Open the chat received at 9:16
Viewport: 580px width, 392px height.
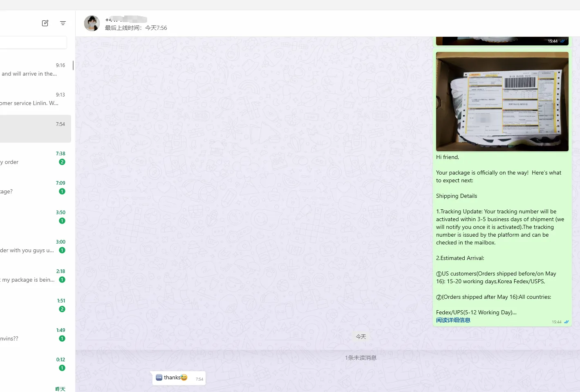click(x=36, y=70)
